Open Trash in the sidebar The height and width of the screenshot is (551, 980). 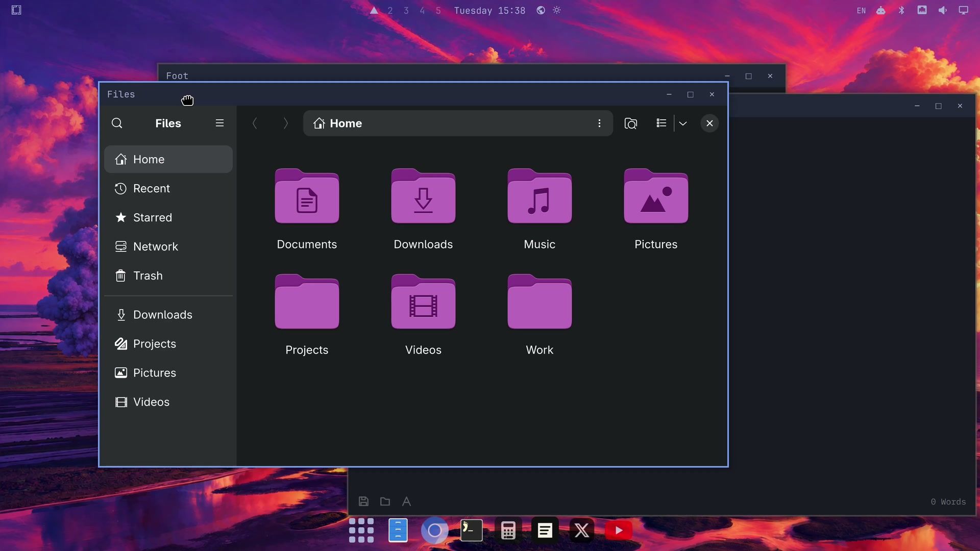point(168,275)
